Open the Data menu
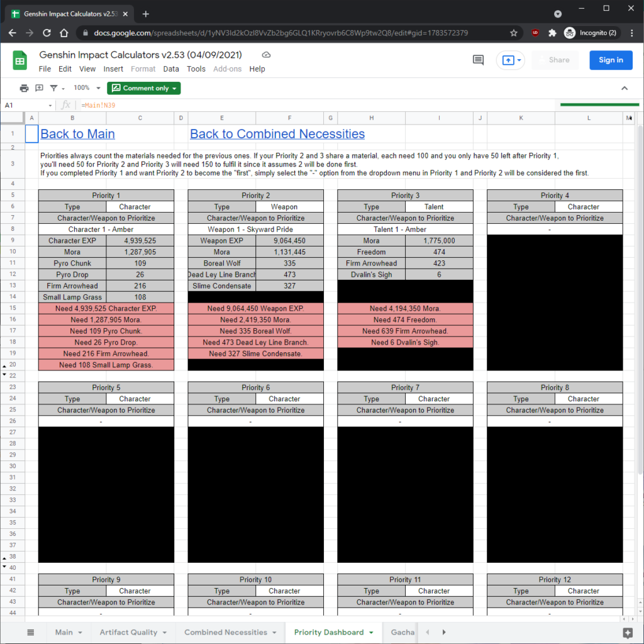644x644 pixels. (170, 69)
